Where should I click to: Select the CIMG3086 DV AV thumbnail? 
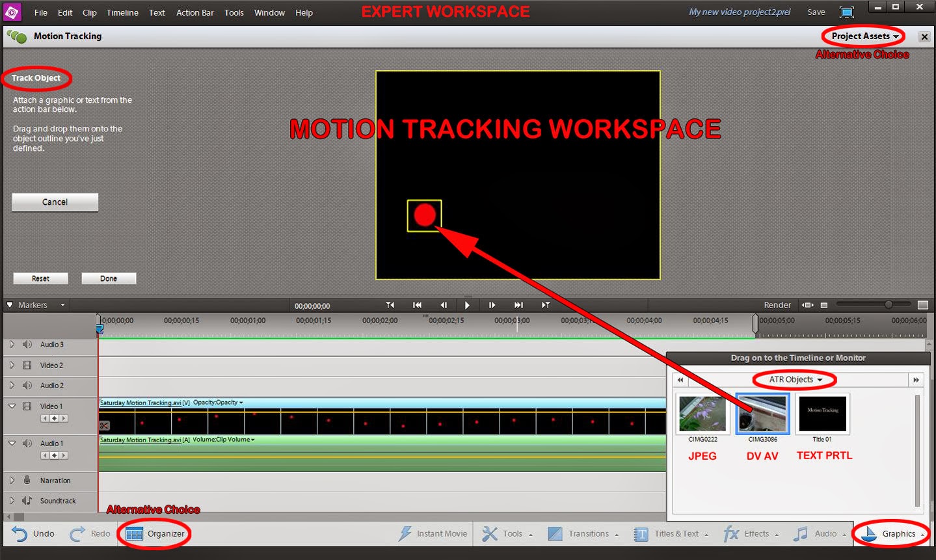click(762, 413)
